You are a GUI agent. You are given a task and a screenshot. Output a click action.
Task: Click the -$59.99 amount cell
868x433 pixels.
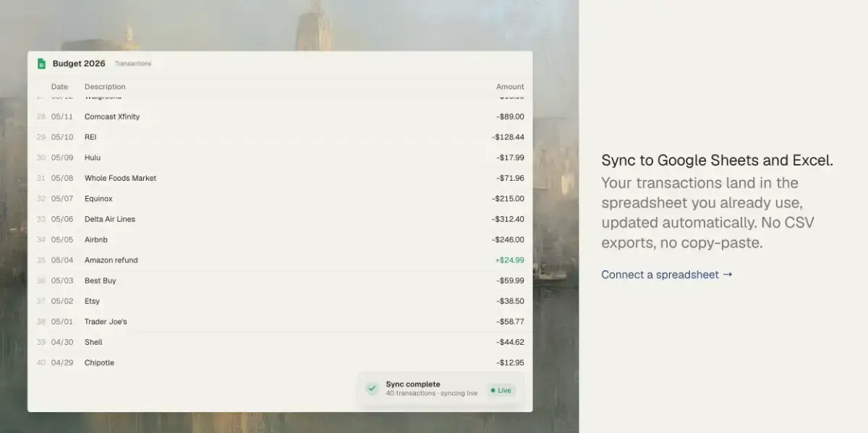pos(510,280)
